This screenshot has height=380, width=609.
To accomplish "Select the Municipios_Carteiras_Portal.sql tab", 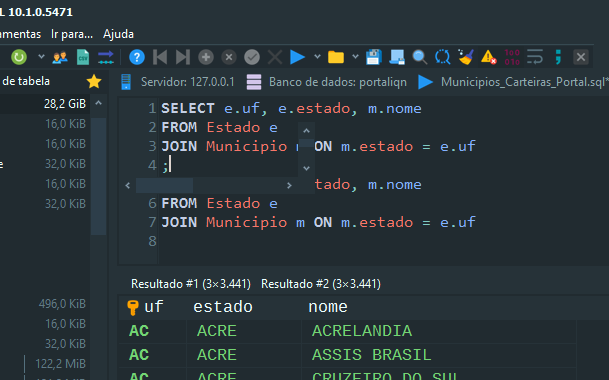I will click(x=513, y=82).
